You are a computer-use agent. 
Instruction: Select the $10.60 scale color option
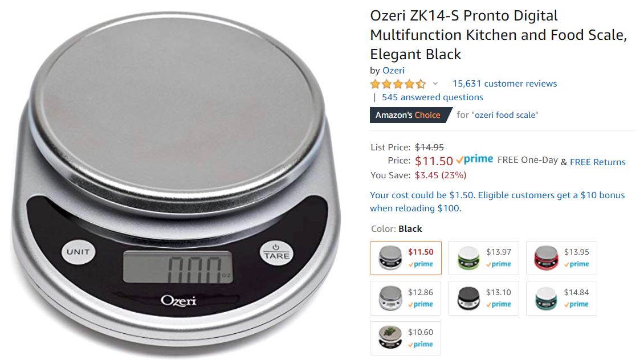click(x=405, y=338)
